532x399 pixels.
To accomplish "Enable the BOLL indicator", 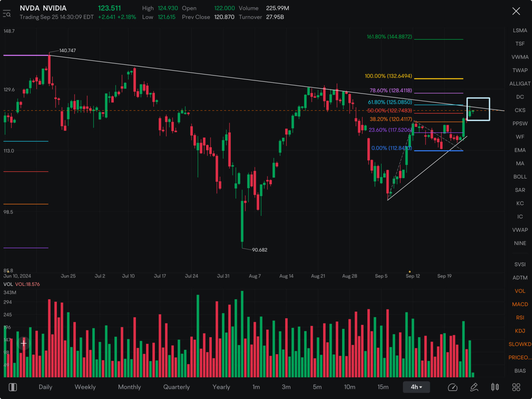I will coord(520,177).
